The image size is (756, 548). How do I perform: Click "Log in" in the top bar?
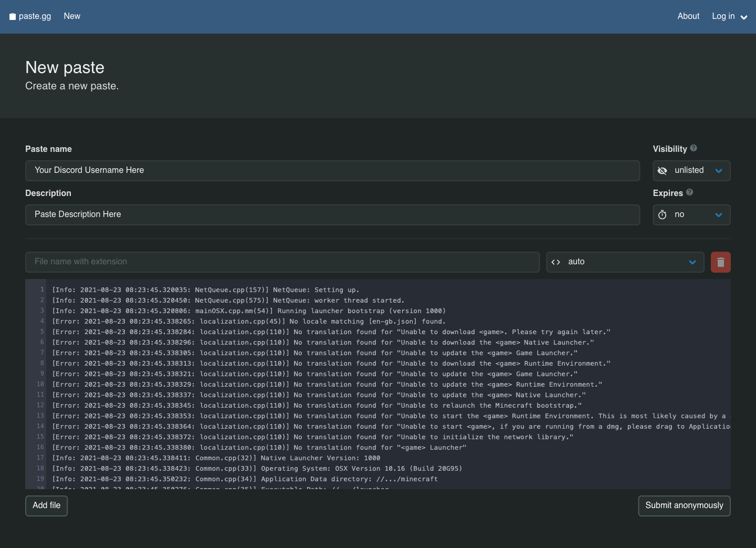click(723, 16)
